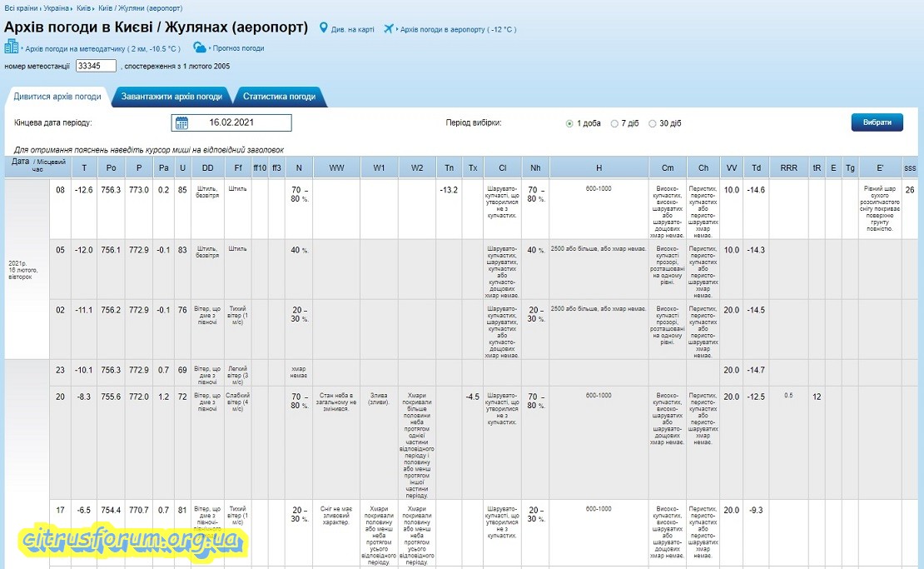Viewport: 924px width, 569px height.
Task: Open 'Див. на карті' link
Action: pos(352,29)
